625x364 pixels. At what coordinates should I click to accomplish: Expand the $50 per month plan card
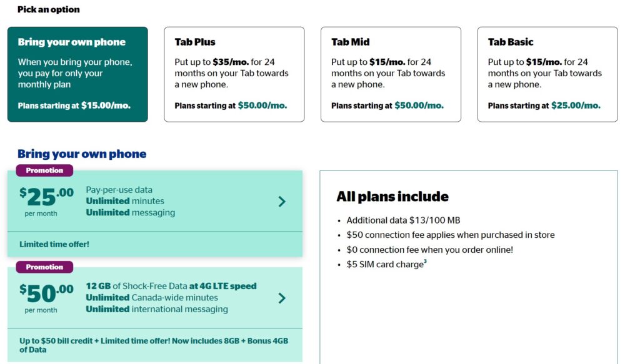[x=156, y=298]
